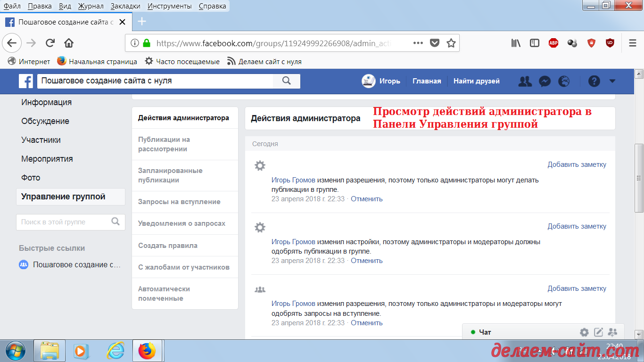644x362 pixels.
Task: Expand the address bar overflow menu dots
Action: (418, 42)
